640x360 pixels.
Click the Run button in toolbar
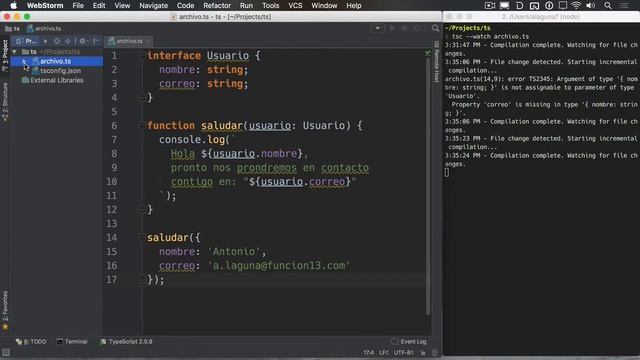click(392, 28)
